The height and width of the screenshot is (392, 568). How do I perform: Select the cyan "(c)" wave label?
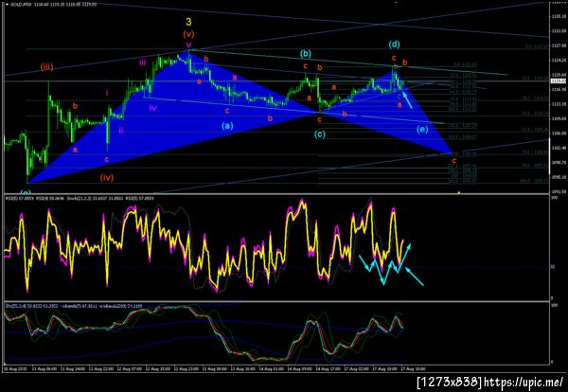[x=319, y=134]
